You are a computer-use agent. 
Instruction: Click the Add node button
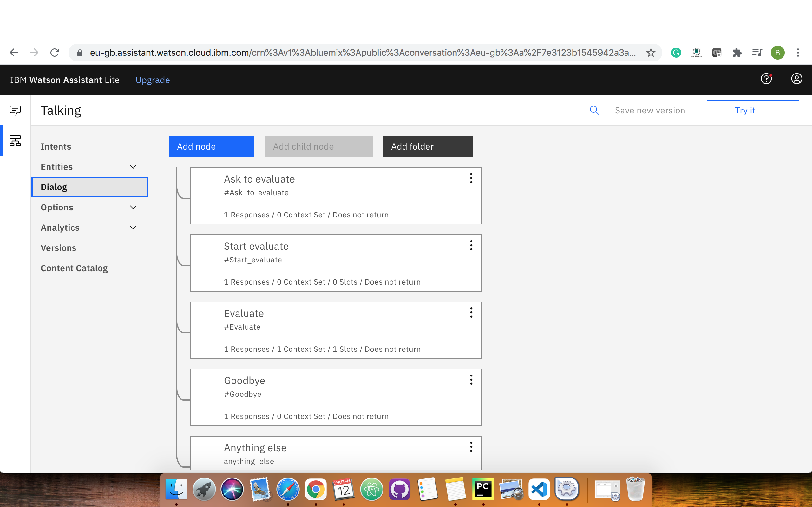click(211, 146)
